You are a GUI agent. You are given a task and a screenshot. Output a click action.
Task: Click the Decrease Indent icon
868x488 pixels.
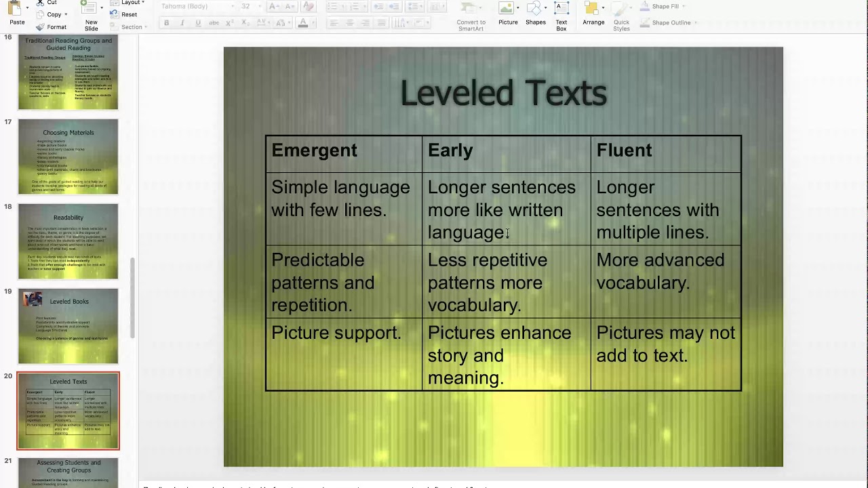(378, 6)
